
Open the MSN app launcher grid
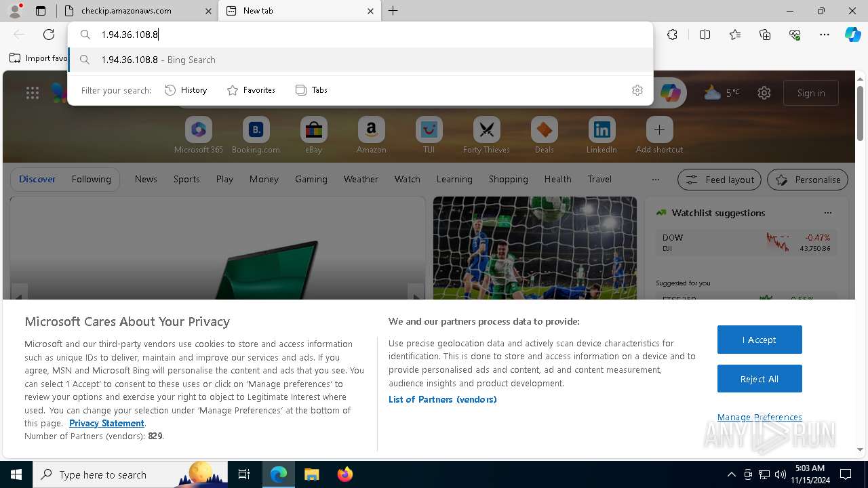pyautogui.click(x=33, y=93)
